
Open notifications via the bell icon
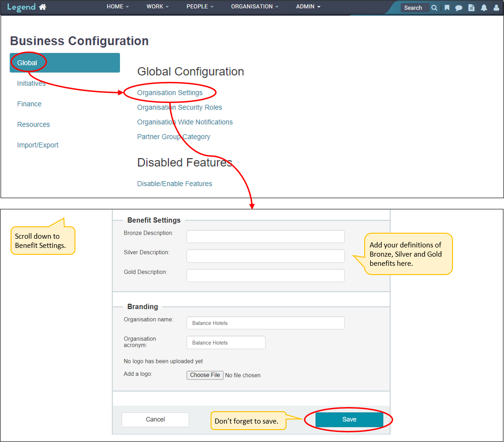(484, 8)
